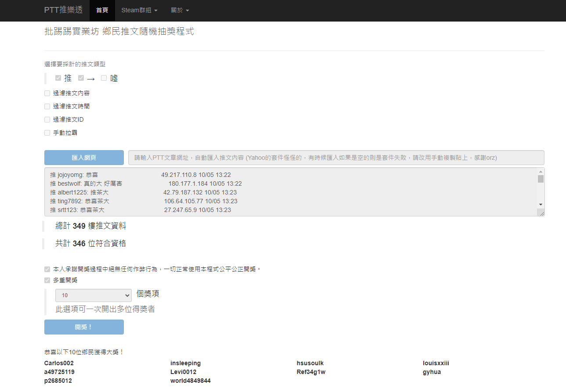
Task: Select winner name louisxxiii
Action: [436, 363]
